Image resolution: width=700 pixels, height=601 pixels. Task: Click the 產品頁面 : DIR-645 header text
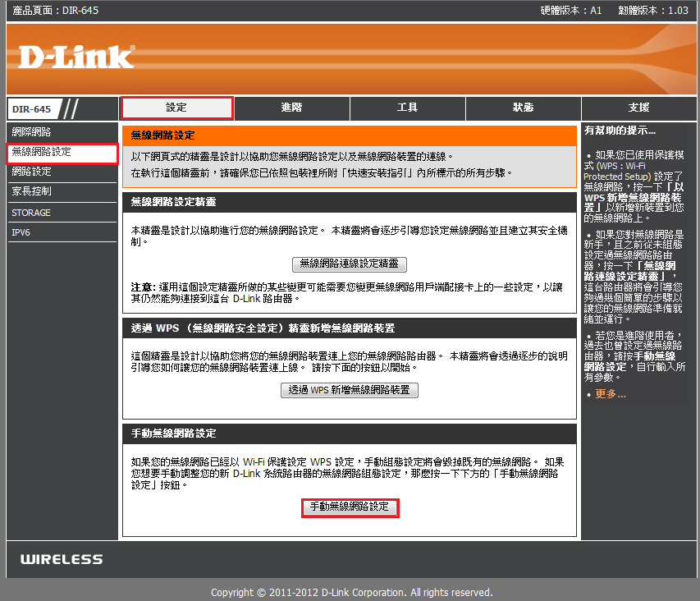pos(55,11)
